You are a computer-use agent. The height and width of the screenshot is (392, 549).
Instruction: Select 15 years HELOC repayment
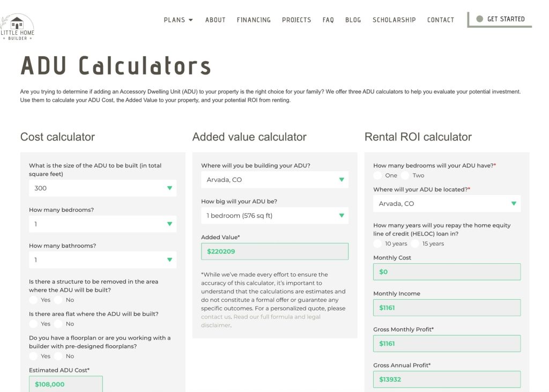click(416, 243)
